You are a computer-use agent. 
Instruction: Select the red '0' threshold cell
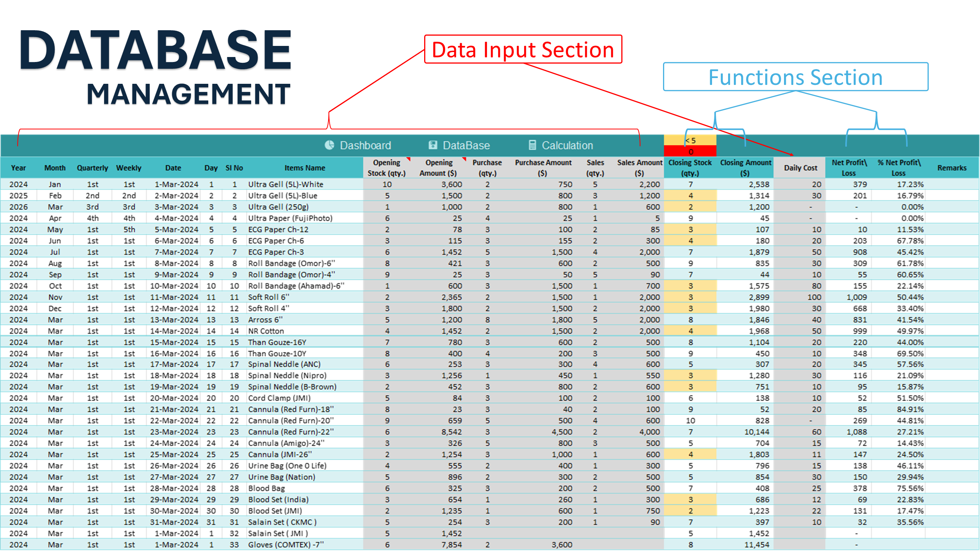pyautogui.click(x=690, y=152)
